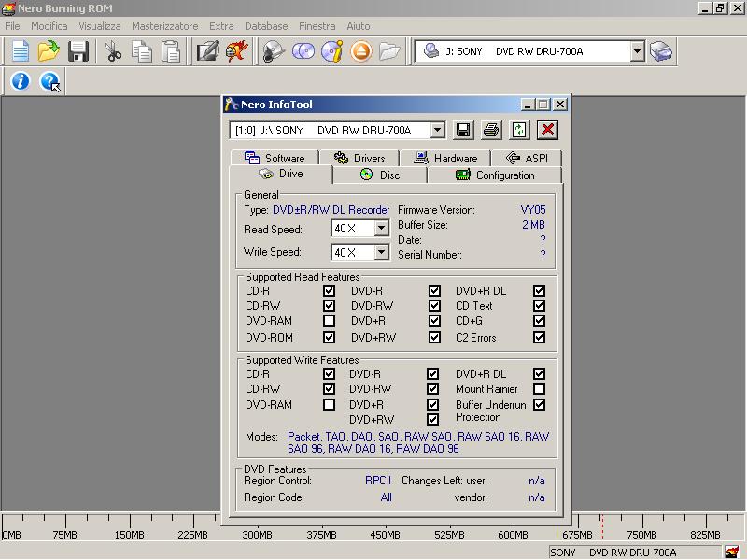Switch to the ASPI tab
This screenshot has height=560, width=747.
[527, 158]
